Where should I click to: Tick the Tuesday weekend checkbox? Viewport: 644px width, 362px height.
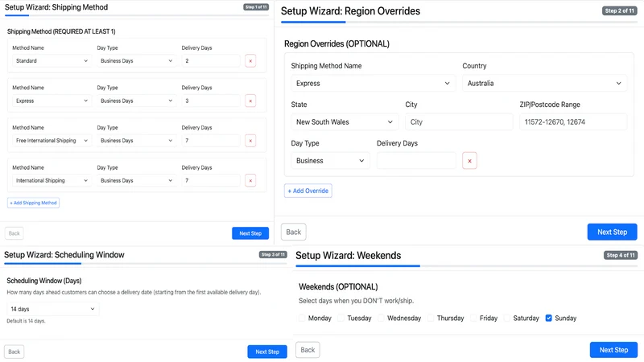point(341,318)
